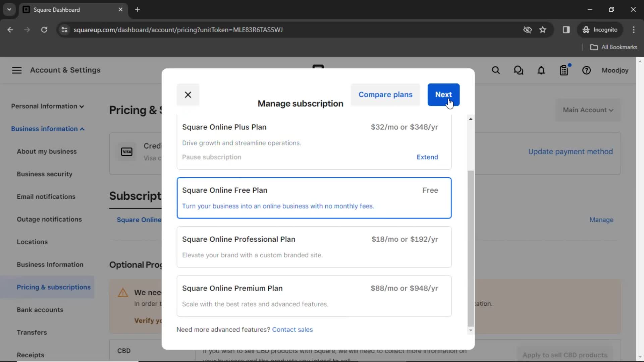Go to About my business
This screenshot has width=644, height=362.
[47, 152]
